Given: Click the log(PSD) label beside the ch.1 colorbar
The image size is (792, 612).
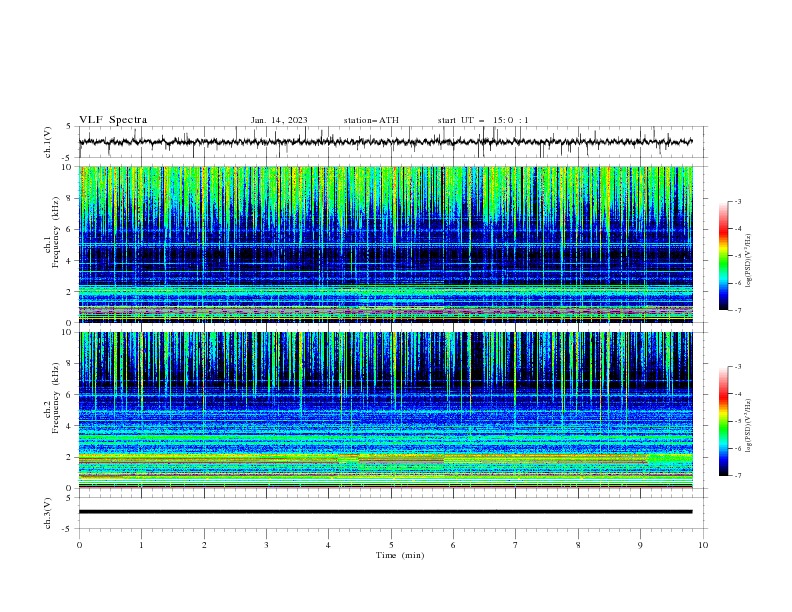Looking at the screenshot, I should (x=749, y=261).
